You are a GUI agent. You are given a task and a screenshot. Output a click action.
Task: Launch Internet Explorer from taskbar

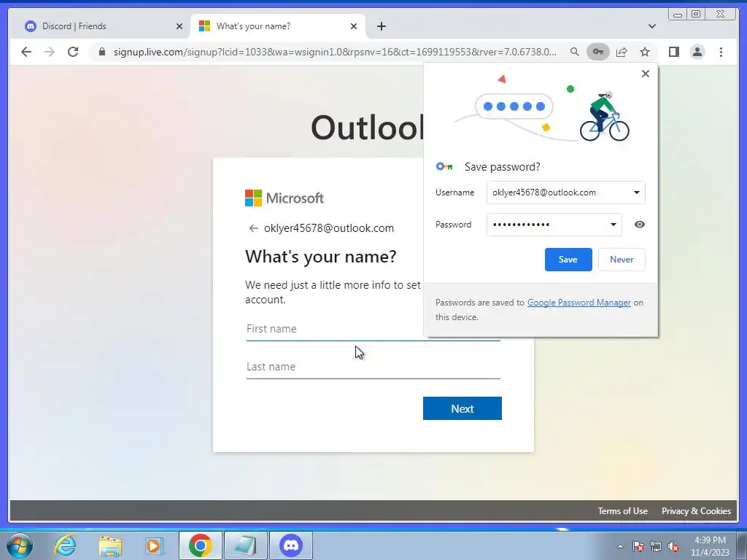click(x=65, y=545)
